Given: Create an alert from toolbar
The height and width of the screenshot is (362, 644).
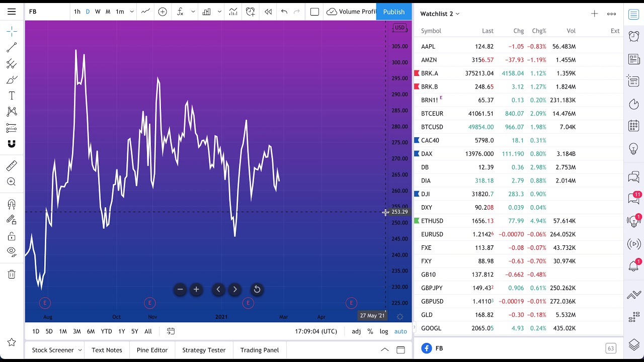Looking at the screenshot, I should pos(251,12).
